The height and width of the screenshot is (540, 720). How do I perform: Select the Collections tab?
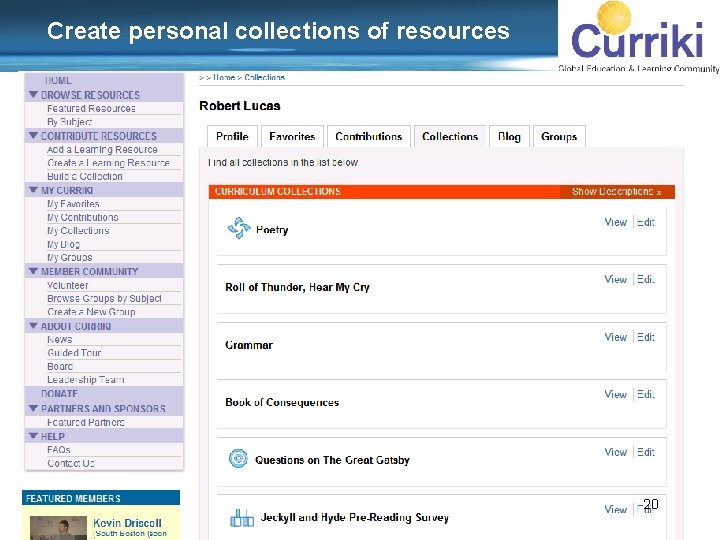coord(450,136)
